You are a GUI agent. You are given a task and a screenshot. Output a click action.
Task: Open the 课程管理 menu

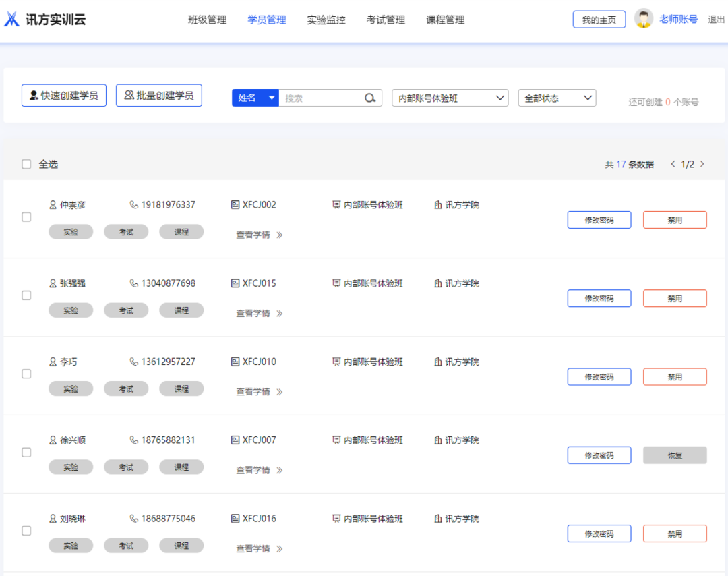point(445,20)
